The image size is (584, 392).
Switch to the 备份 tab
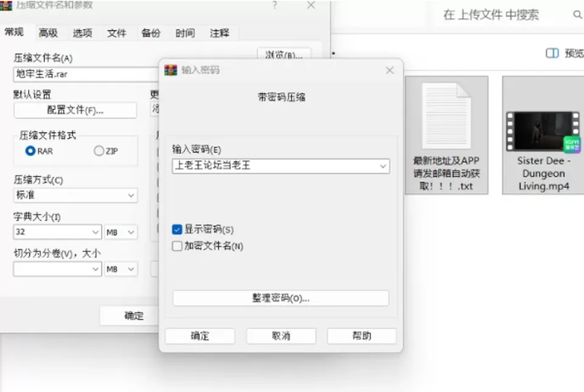coord(151,33)
